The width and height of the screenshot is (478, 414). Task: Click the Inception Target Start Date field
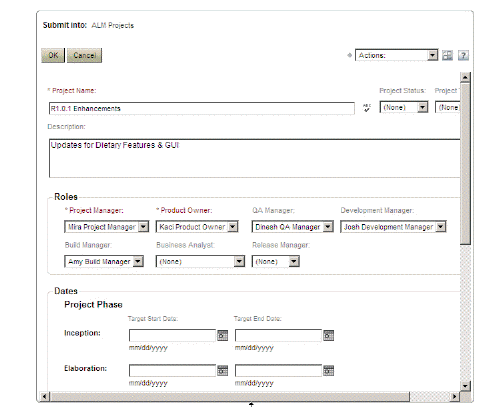pyautogui.click(x=172, y=335)
